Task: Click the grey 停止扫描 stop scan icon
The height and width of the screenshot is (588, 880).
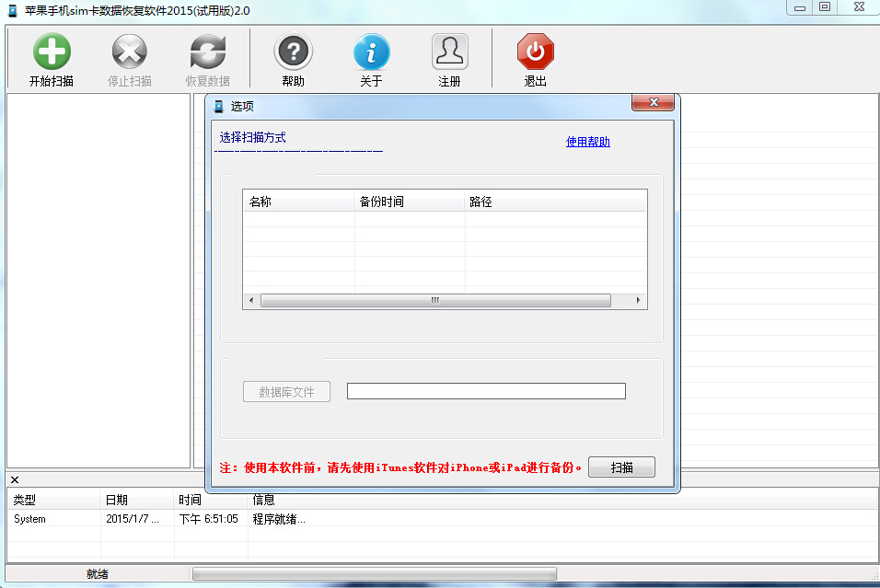Action: pyautogui.click(x=130, y=51)
